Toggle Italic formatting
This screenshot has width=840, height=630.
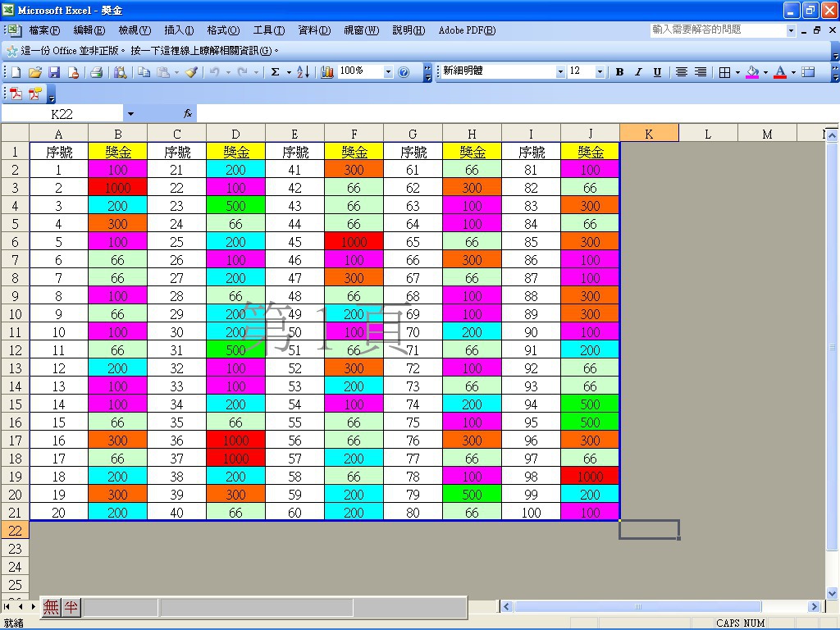[638, 72]
